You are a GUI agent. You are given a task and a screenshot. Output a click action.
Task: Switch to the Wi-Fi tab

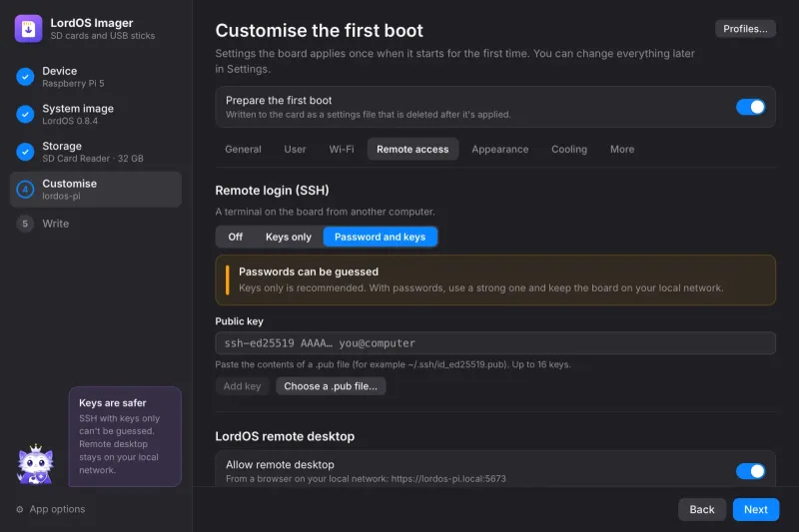click(x=342, y=149)
